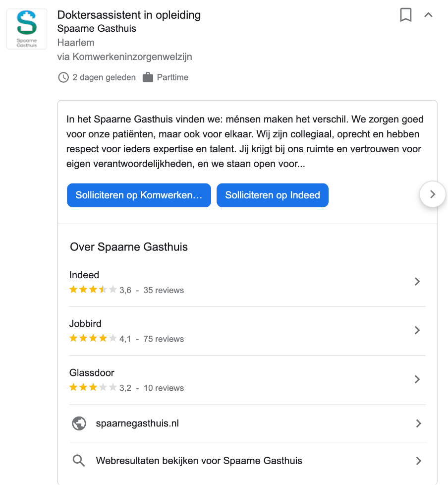Bookmark the Doktersassistent in opleiding job
The width and height of the screenshot is (448, 485).
pos(406,15)
